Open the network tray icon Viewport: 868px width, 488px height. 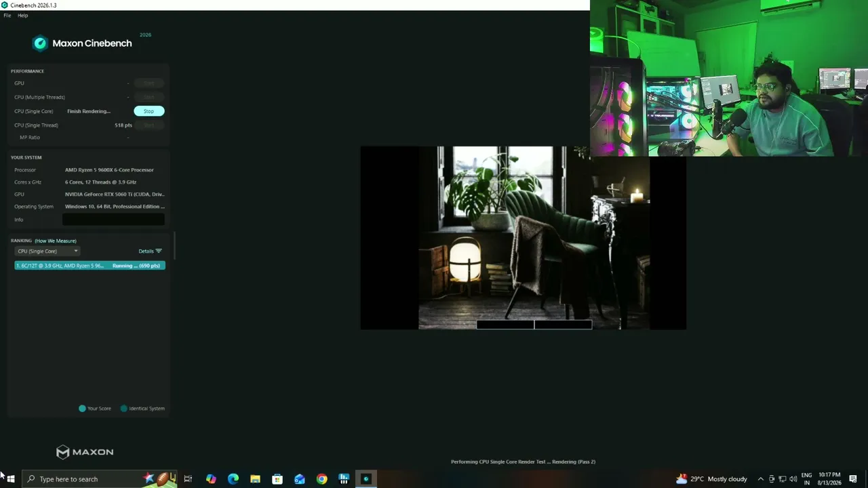pyautogui.click(x=782, y=479)
